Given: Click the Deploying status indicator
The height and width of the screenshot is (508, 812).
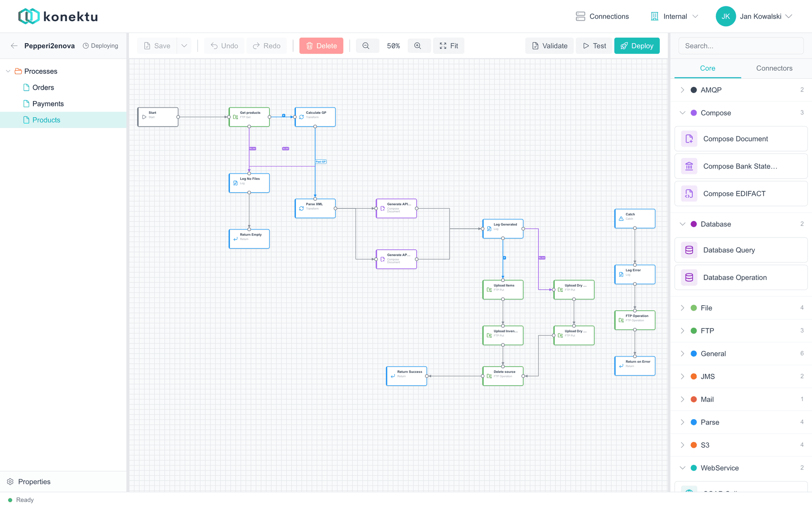Looking at the screenshot, I should (x=101, y=45).
